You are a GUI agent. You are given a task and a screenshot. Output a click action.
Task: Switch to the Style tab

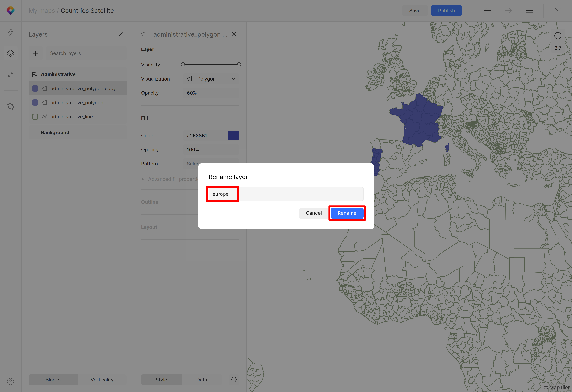point(161,379)
